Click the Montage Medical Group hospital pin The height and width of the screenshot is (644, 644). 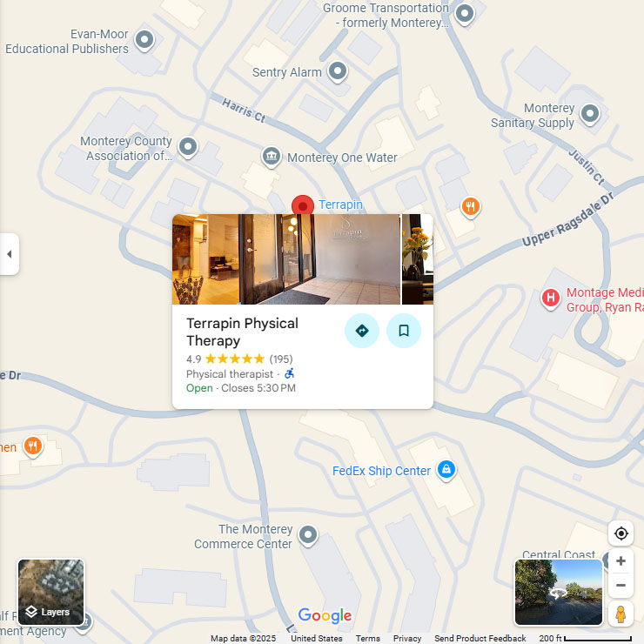(551, 299)
